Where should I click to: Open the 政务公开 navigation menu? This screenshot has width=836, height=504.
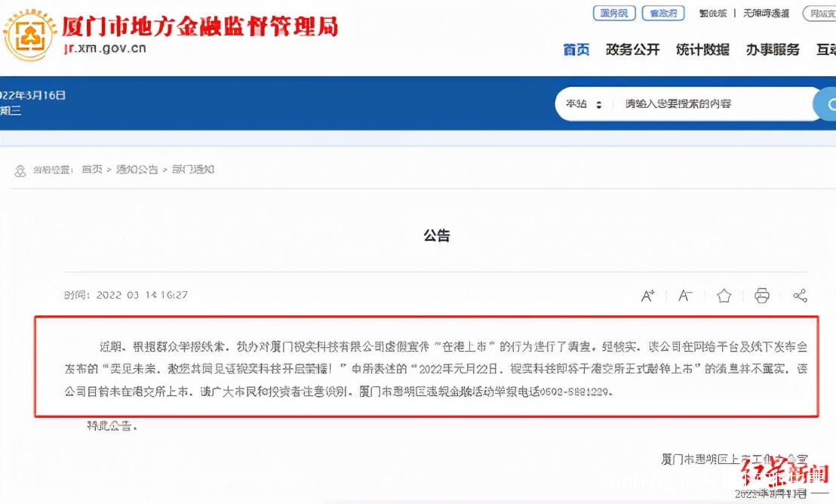tap(633, 50)
